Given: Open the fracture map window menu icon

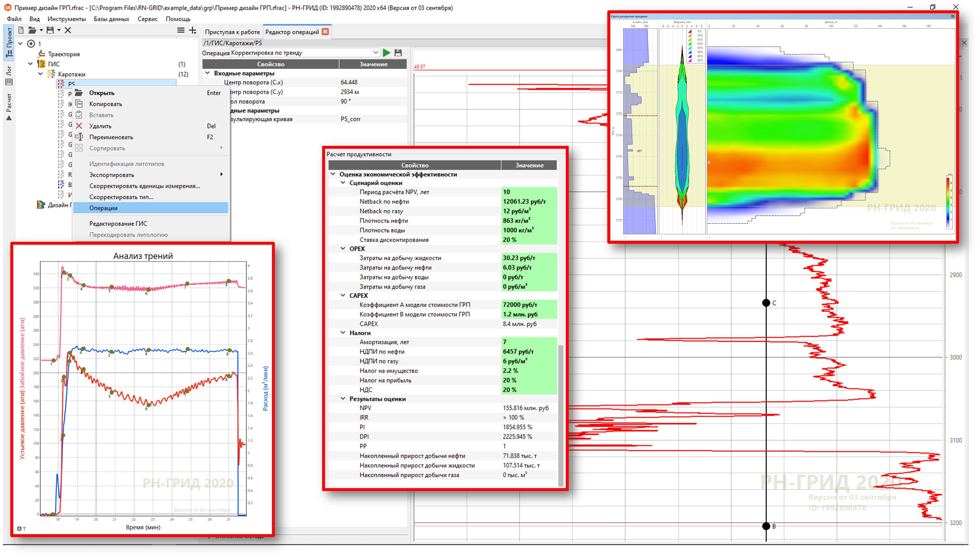Looking at the screenshot, I should [x=952, y=16].
